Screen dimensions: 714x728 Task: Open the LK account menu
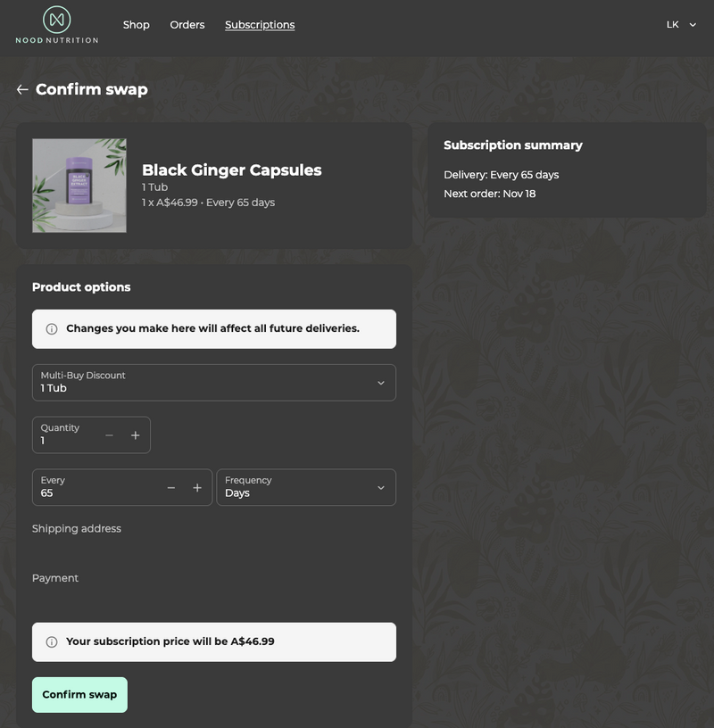click(681, 25)
